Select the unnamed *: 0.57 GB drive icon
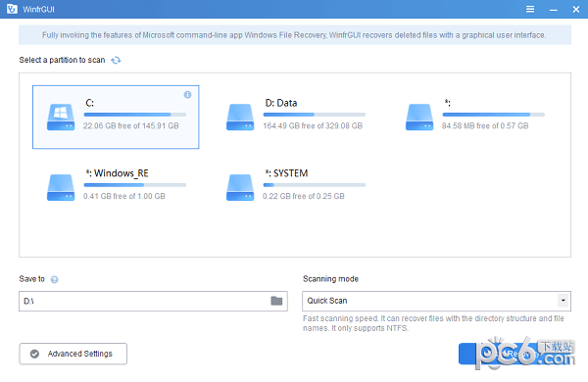The width and height of the screenshot is (588, 382). point(419,117)
